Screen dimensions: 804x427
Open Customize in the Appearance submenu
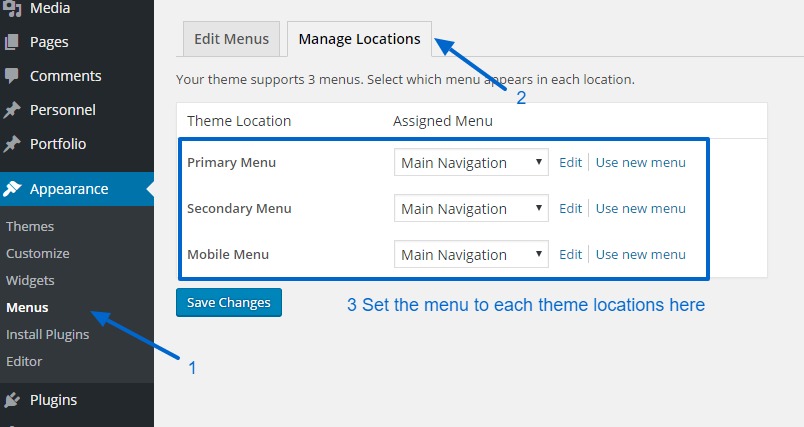coord(38,254)
